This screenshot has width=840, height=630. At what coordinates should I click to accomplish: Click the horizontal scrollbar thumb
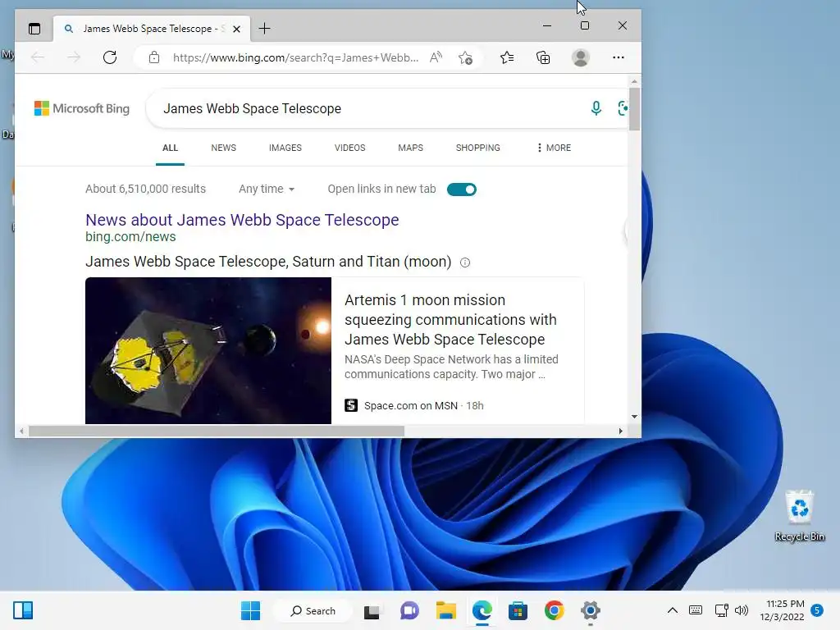click(217, 431)
